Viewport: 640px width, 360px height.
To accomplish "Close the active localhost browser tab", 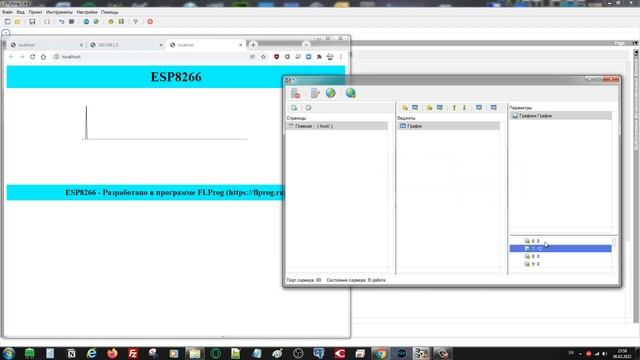I will coord(240,45).
